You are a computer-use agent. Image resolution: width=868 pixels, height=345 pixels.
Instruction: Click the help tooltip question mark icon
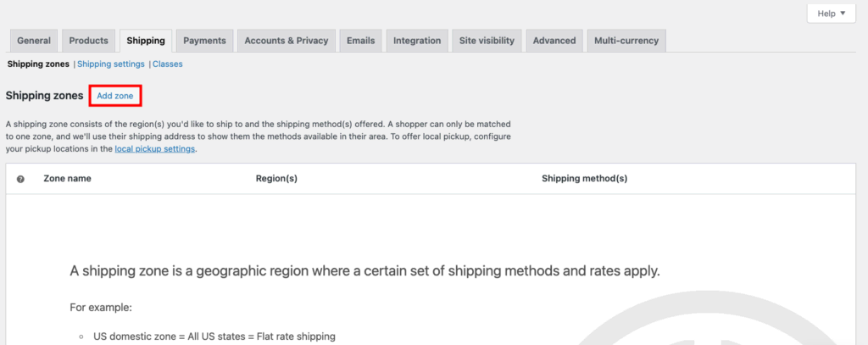tap(20, 179)
